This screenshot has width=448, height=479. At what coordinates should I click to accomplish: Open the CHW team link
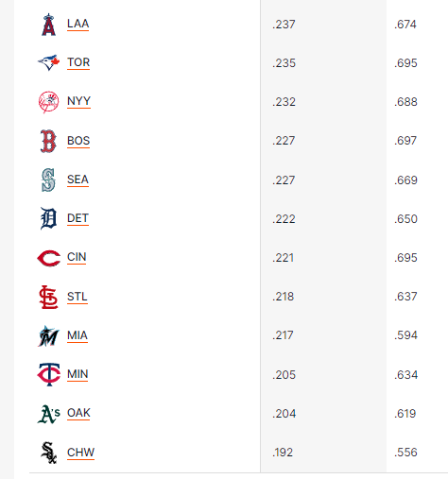80,453
